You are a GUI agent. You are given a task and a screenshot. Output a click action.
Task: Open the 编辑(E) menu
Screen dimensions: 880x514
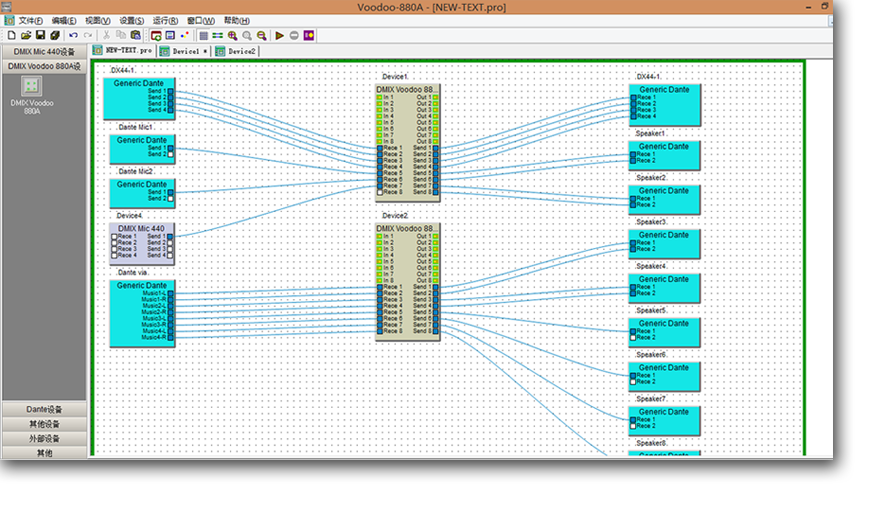[x=64, y=21]
